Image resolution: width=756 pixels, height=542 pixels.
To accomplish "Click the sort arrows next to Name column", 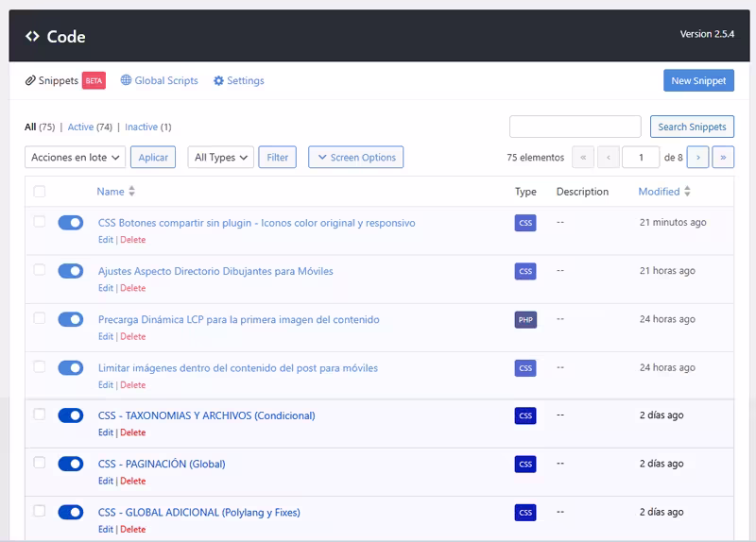I will 131,192.
